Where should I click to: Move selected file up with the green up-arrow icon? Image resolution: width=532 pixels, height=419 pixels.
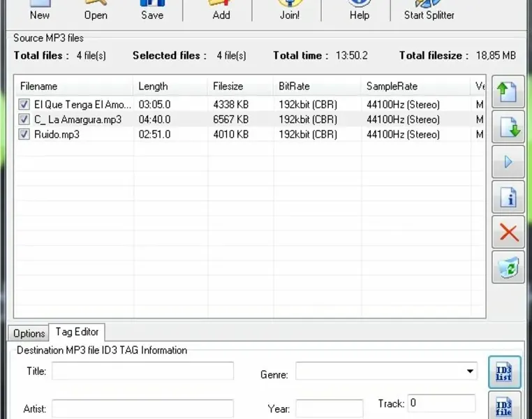point(508,91)
